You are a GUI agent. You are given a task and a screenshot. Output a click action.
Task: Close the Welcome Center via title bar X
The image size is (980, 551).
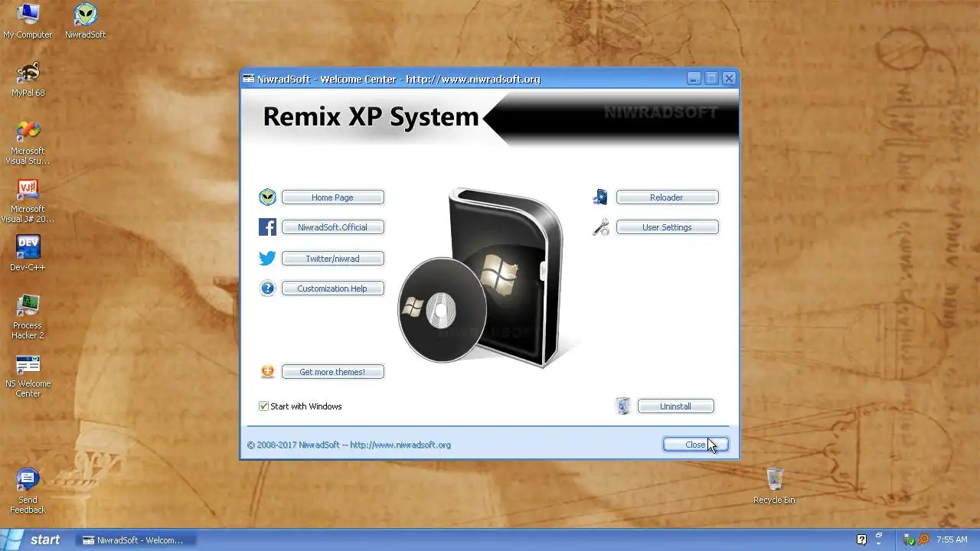[x=729, y=79]
